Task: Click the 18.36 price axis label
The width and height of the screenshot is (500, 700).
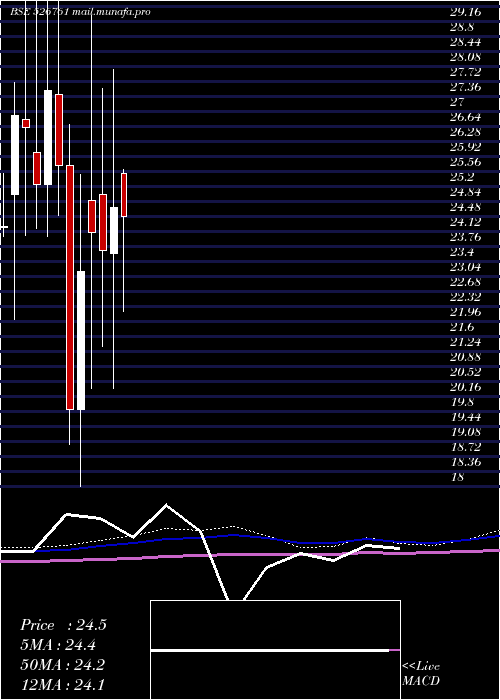Action: 465,462
